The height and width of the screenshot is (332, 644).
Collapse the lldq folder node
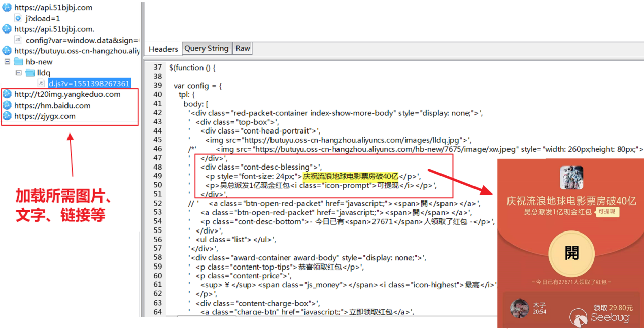19,73
